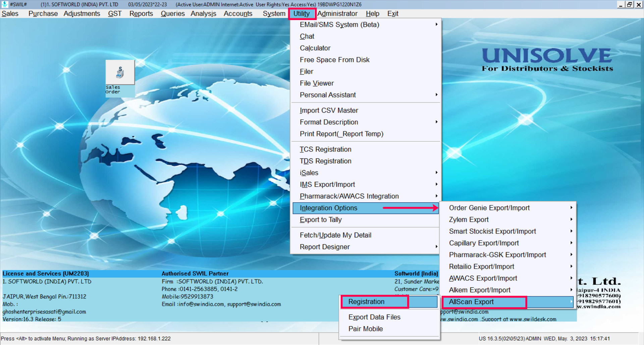Open the Analysis menu

pos(203,14)
